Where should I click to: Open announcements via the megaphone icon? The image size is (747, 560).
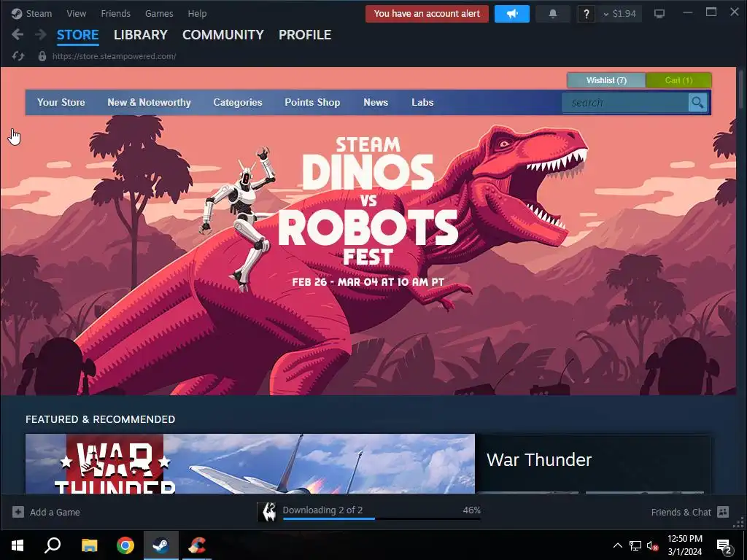[511, 14]
